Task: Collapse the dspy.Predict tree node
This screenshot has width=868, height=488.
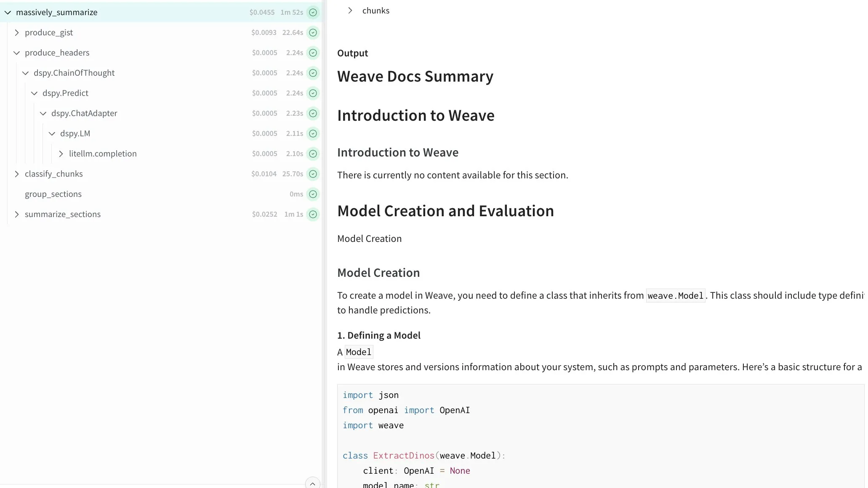Action: pyautogui.click(x=35, y=93)
